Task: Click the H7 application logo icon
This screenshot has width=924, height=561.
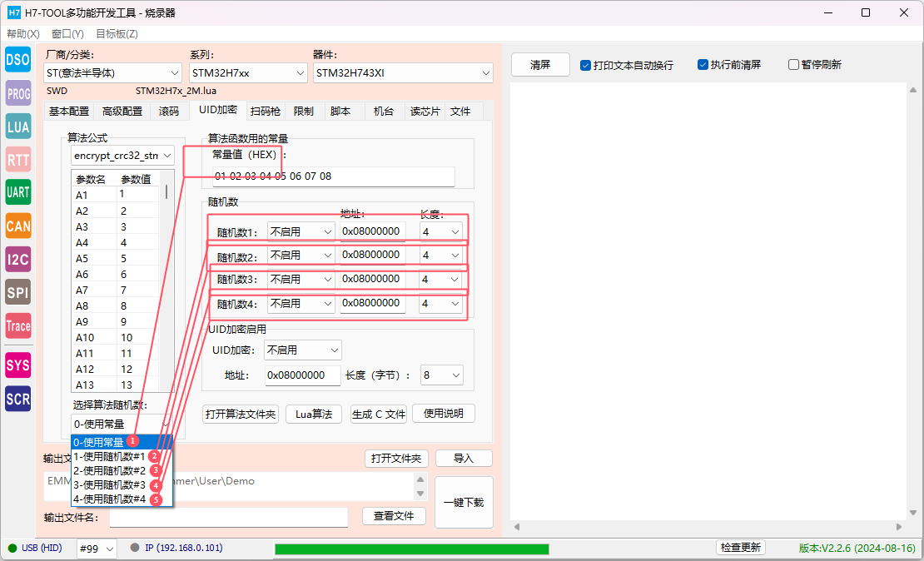Action: click(x=13, y=12)
